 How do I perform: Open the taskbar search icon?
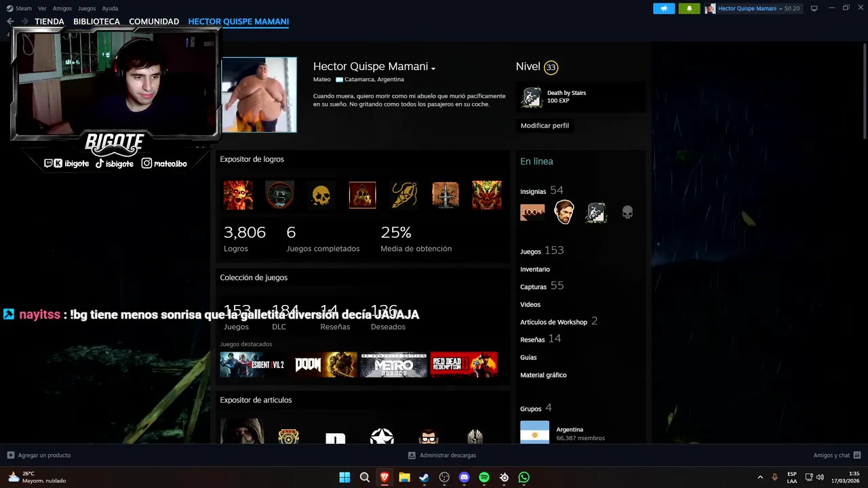[x=365, y=477]
